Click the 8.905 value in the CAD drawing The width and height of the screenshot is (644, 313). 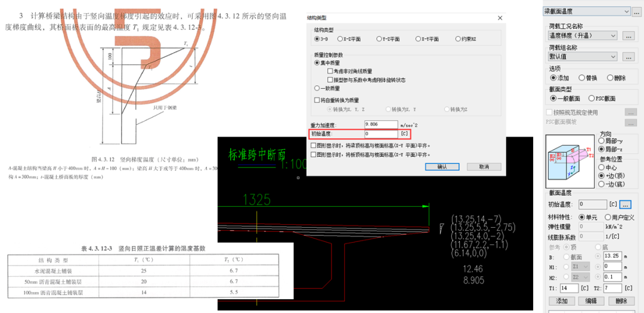click(473, 281)
